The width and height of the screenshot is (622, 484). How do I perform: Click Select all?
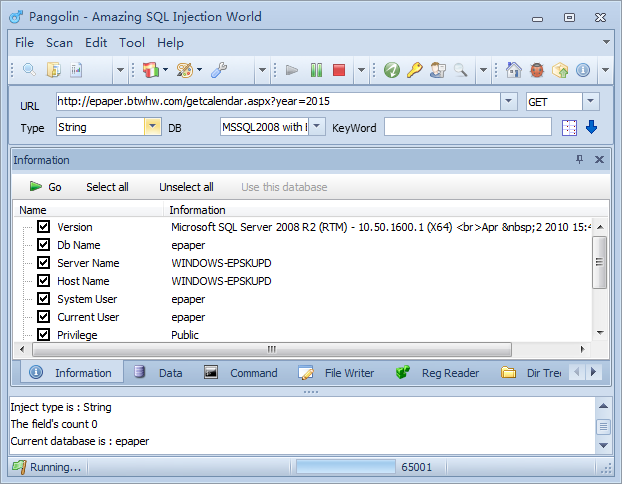click(x=107, y=187)
